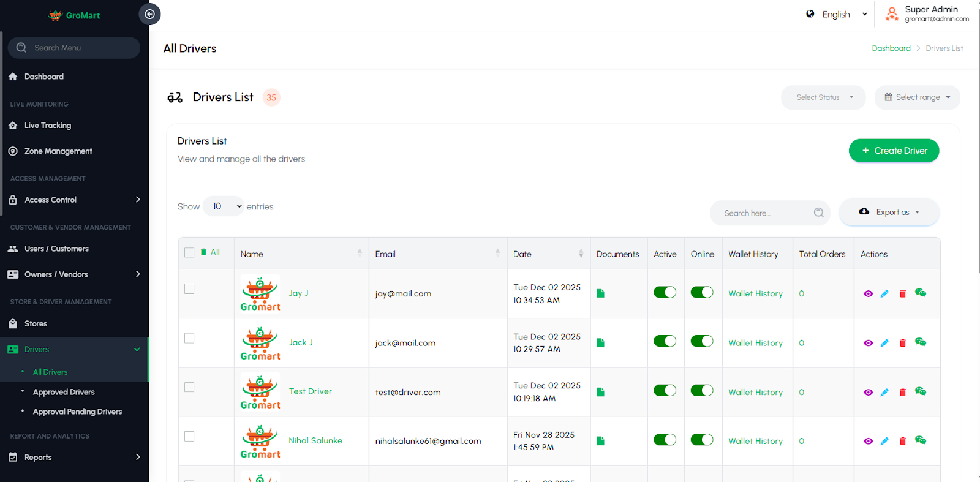Open Wallet History link for Nihal Salunke
The width and height of the screenshot is (980, 482).
pos(755,441)
